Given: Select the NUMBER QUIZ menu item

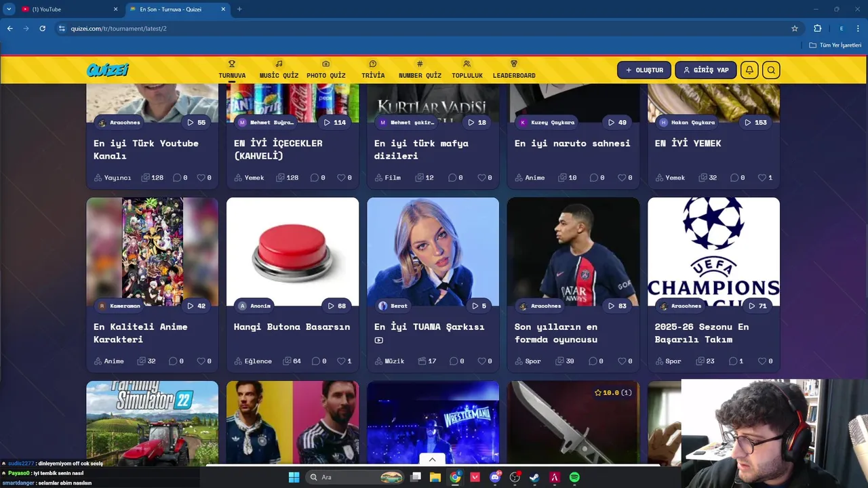Looking at the screenshot, I should pos(420,70).
